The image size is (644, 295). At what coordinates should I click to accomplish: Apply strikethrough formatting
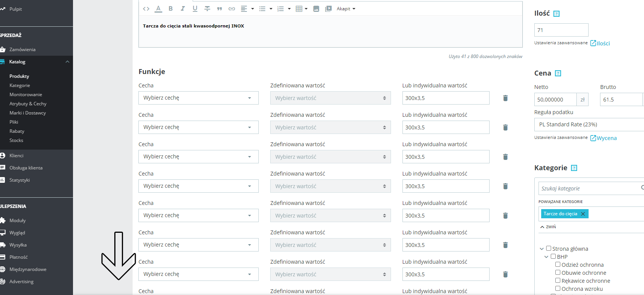[207, 9]
